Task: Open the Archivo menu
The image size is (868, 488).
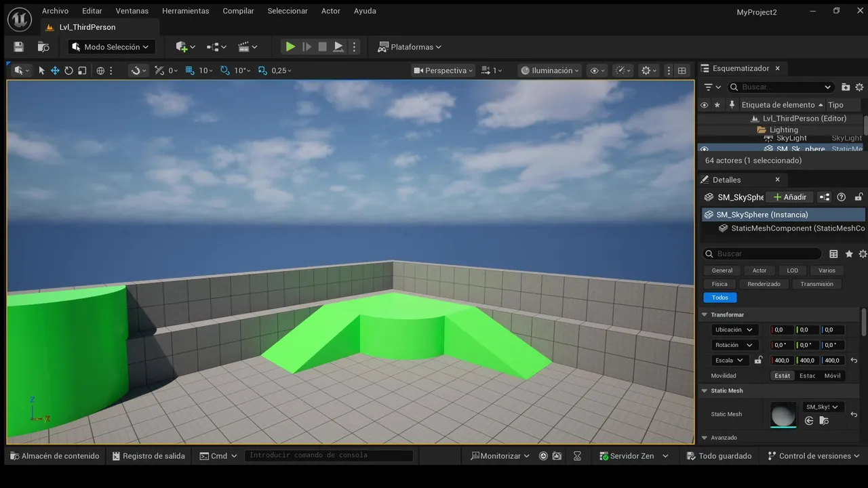Action: [55, 11]
